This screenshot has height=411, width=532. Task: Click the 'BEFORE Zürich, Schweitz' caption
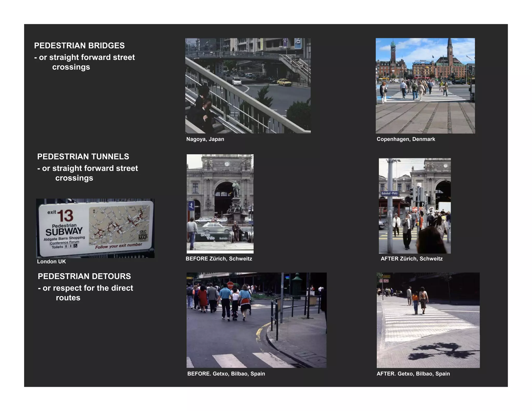[x=219, y=259]
